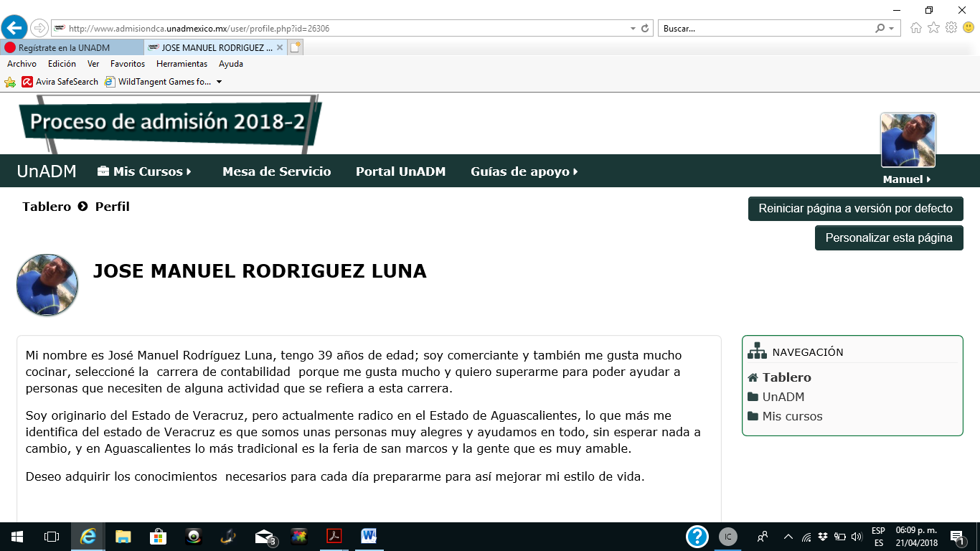Open the Herramientas menu
Screen dimensions: 980x551
tap(182, 64)
